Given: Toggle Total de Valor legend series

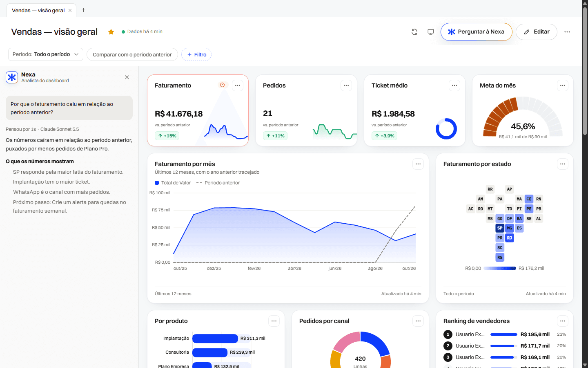Looking at the screenshot, I should pyautogui.click(x=173, y=183).
